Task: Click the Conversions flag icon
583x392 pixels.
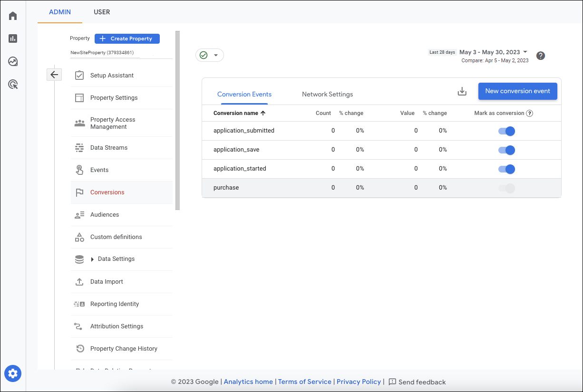Action: click(x=79, y=192)
